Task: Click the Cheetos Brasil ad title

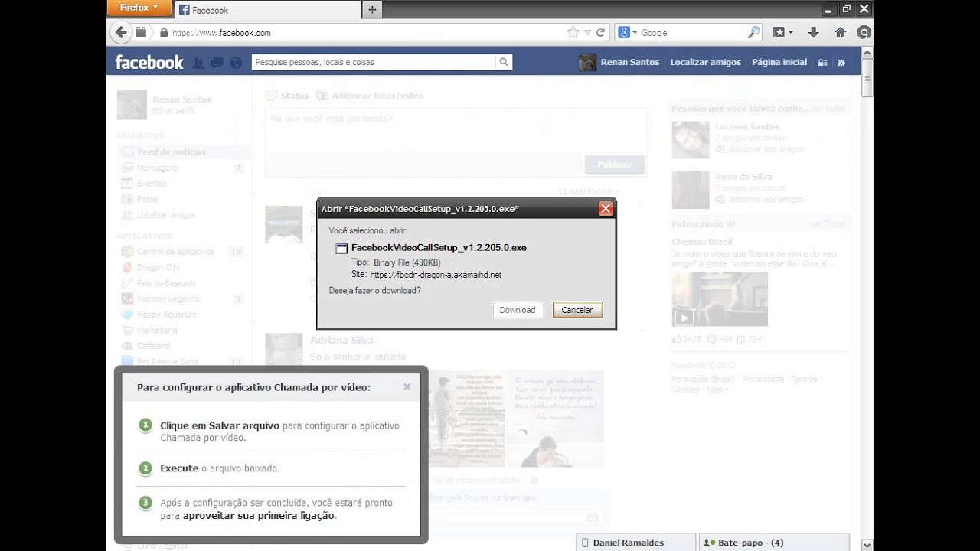Action: click(702, 242)
